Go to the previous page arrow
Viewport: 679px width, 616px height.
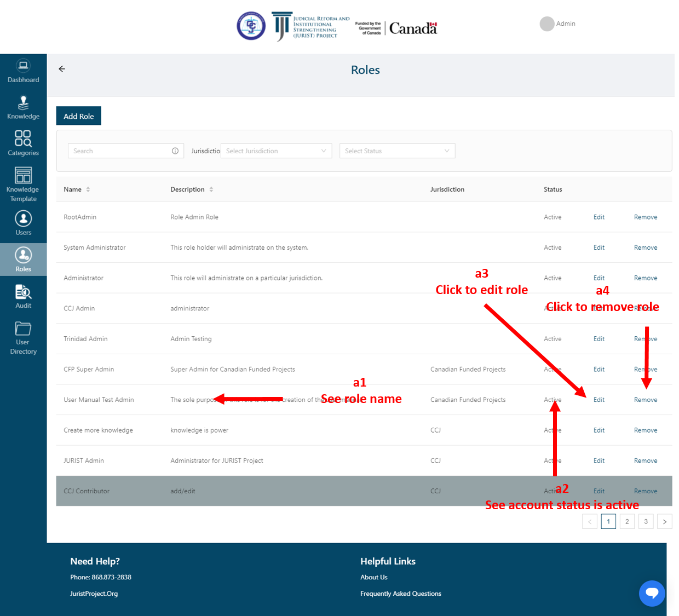(x=590, y=521)
